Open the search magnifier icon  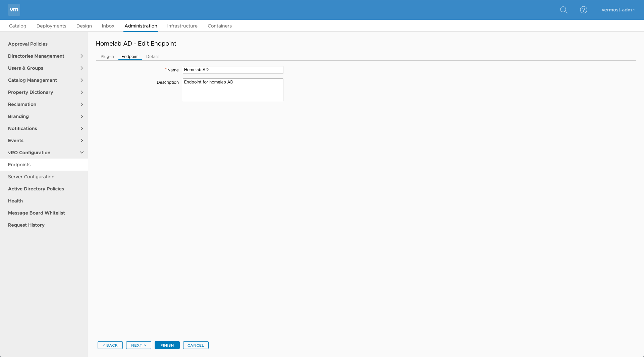click(563, 10)
